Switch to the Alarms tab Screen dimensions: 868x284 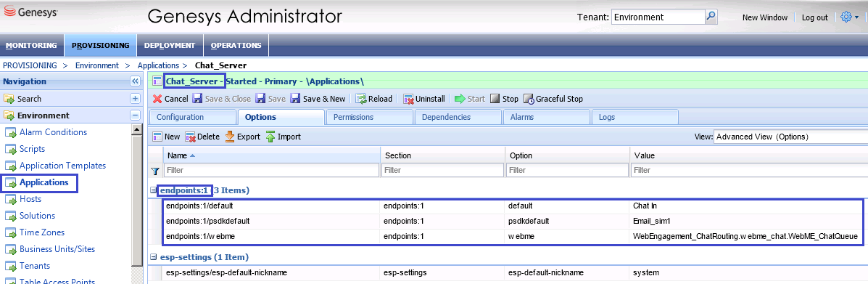click(x=546, y=117)
